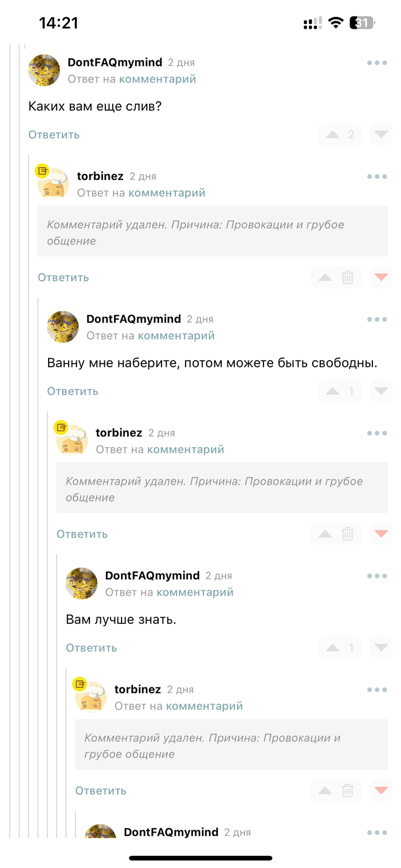This screenshot has height=868, width=401.
Task: Tap DontFAQmymind avatar beside "Ванну мне наберите" comment
Action: click(63, 327)
